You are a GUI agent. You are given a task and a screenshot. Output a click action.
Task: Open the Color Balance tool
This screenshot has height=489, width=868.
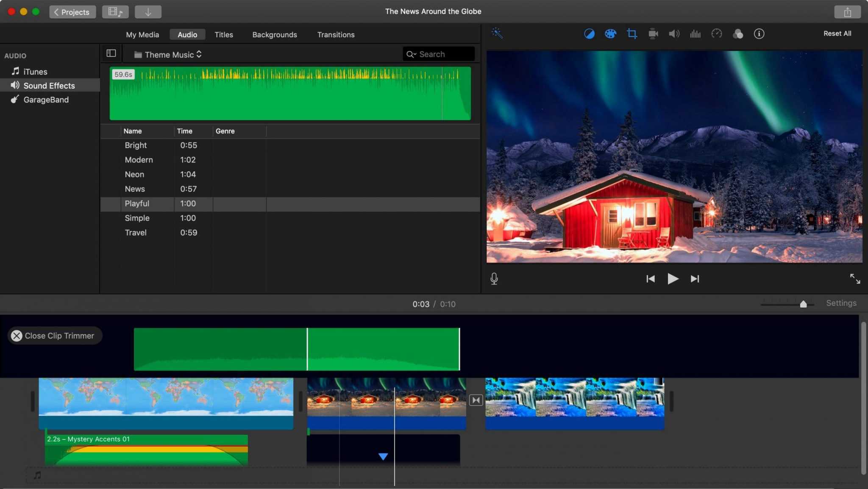589,34
